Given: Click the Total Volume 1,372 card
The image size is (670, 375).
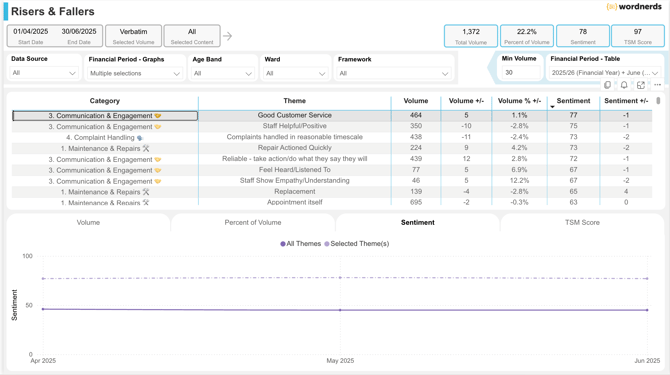Looking at the screenshot, I should pos(471,36).
